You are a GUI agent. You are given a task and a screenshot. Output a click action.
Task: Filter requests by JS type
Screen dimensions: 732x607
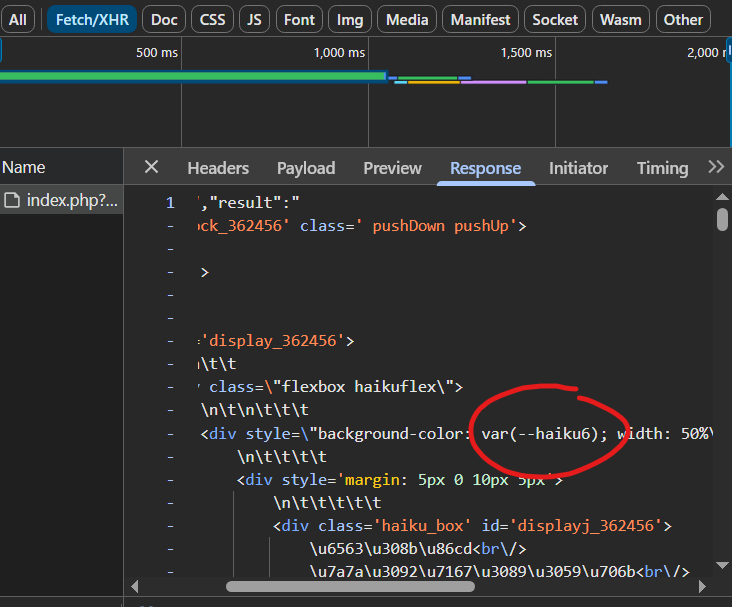tap(255, 19)
